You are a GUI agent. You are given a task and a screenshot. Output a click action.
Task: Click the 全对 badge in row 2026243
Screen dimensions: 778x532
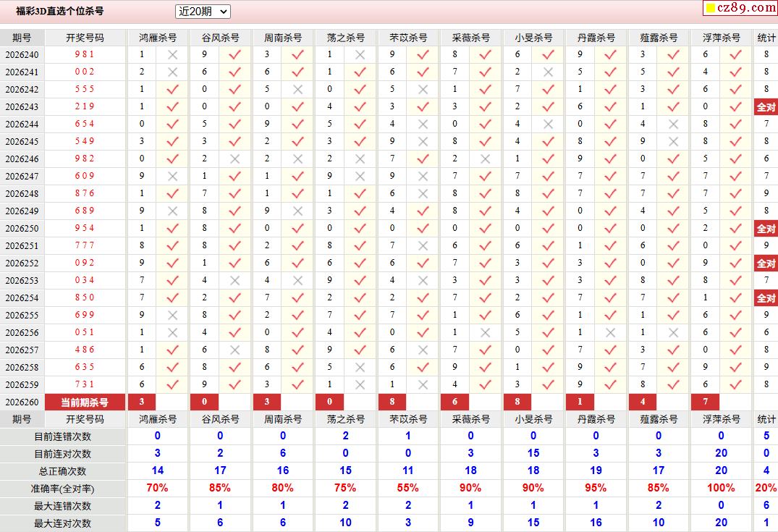[x=766, y=106]
